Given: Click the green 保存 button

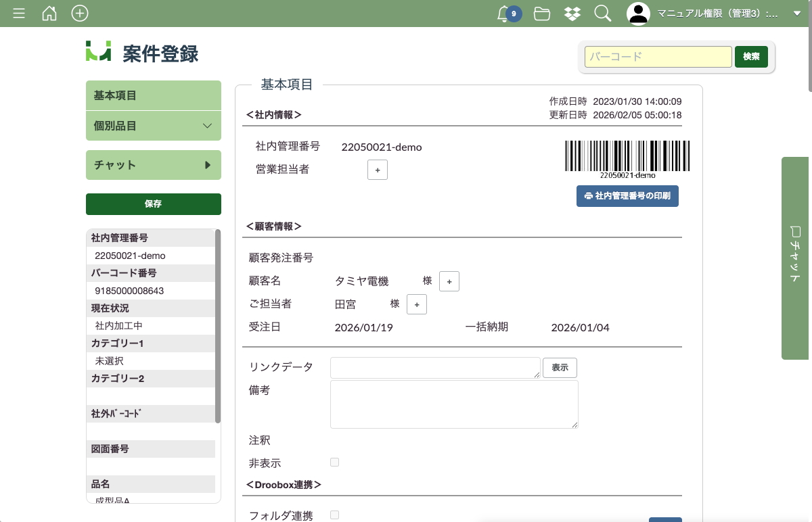Looking at the screenshot, I should (x=154, y=204).
